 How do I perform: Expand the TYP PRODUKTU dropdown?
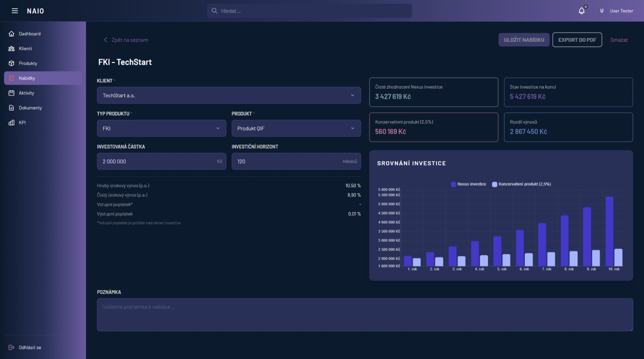(161, 128)
